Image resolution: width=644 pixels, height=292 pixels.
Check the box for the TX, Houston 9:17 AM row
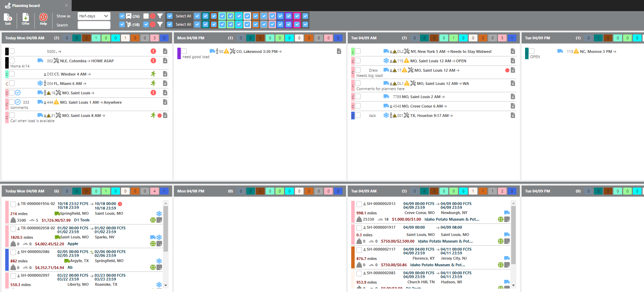[358, 116]
